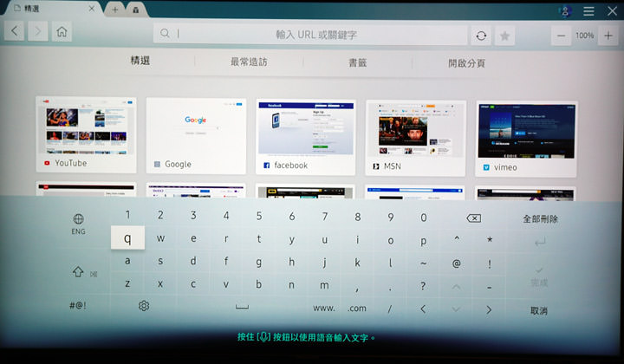Tap the m key
624x364 pixels.
click(324, 285)
